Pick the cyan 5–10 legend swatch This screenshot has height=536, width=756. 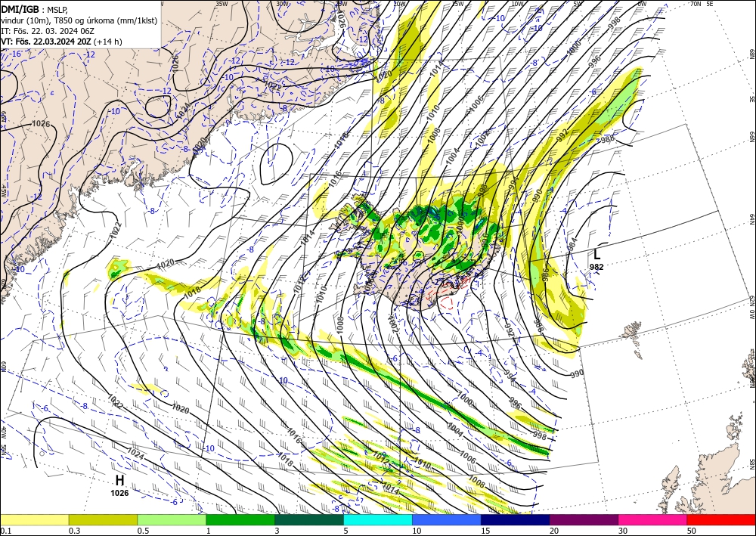pyautogui.click(x=378, y=519)
